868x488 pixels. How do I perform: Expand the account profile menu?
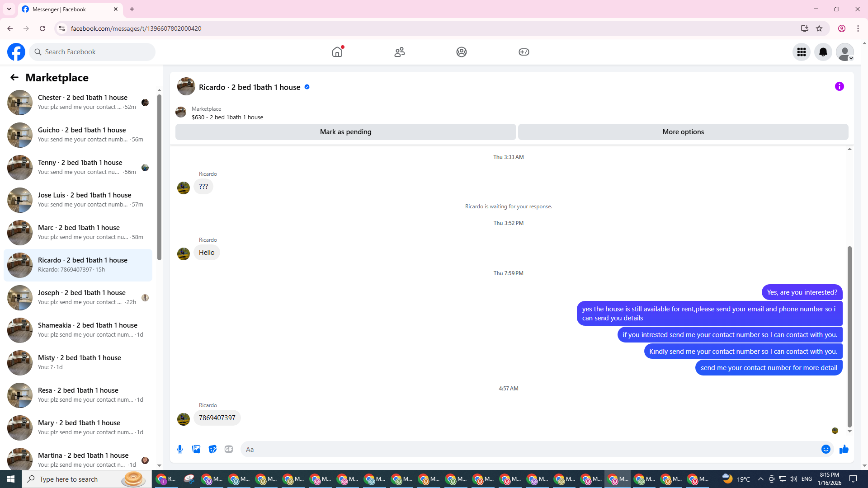(x=844, y=52)
